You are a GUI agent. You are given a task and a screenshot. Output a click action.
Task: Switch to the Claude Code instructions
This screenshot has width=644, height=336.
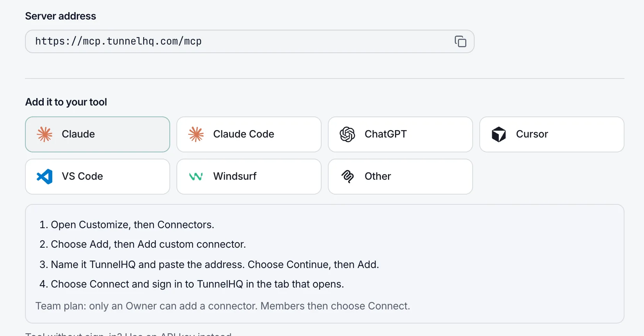(249, 134)
